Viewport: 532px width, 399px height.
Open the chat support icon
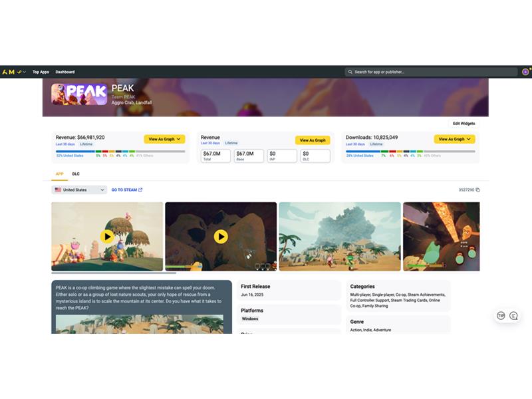[513, 316]
